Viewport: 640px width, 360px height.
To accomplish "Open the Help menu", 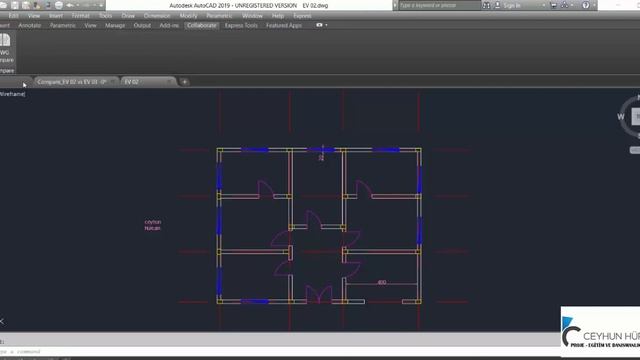I will click(x=278, y=16).
